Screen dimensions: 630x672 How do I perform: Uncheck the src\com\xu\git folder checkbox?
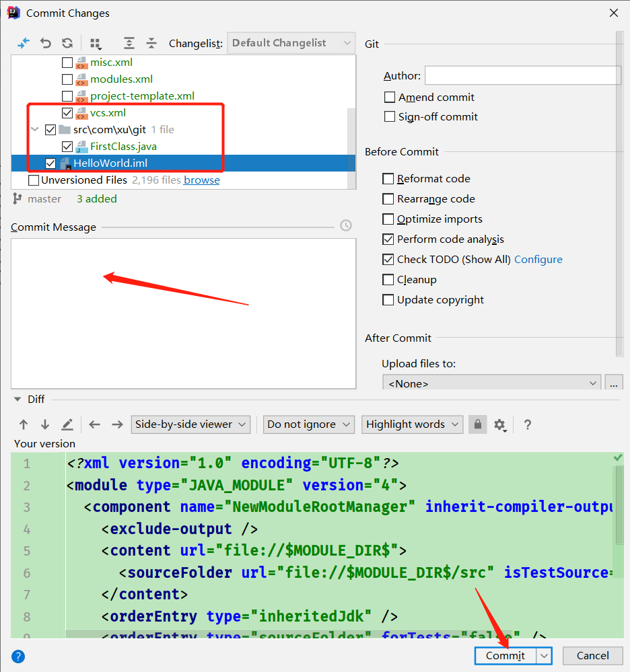click(x=50, y=129)
